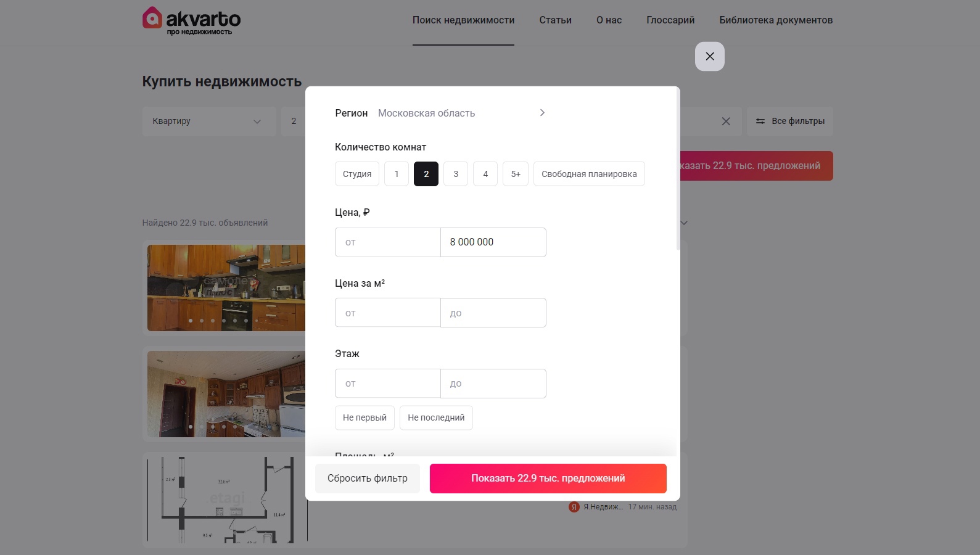Select 4 rooms option

tap(485, 174)
